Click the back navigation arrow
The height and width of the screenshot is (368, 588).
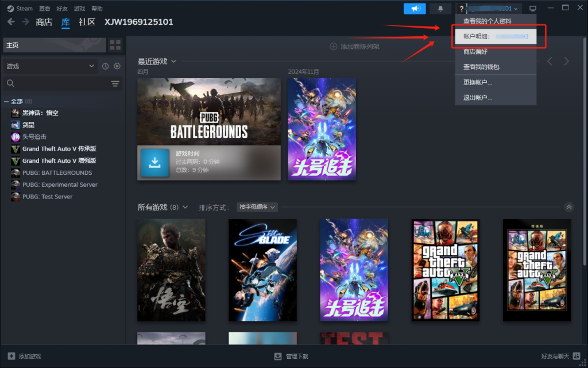[11, 22]
